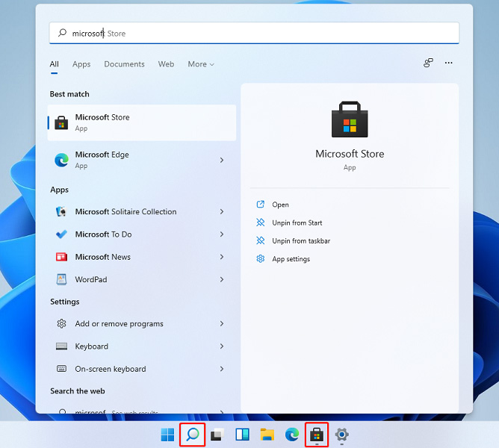499x448 pixels.
Task: Open Widgets from the taskbar
Action: pyautogui.click(x=242, y=435)
